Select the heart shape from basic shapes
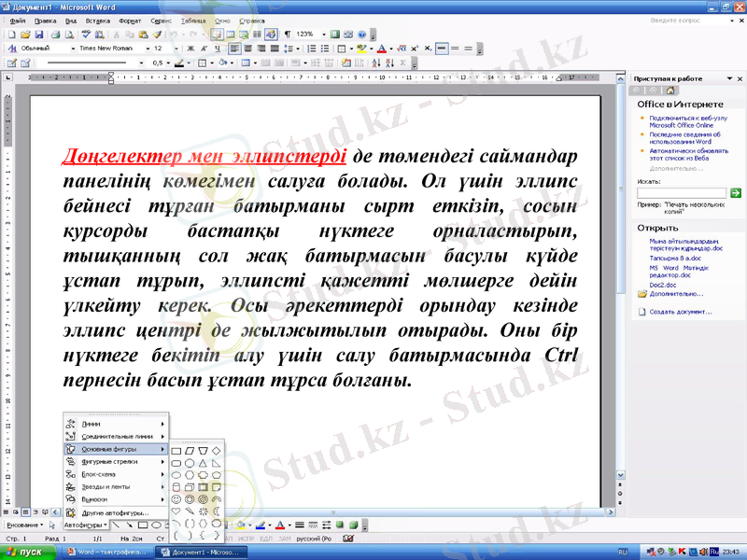Image resolution: width=747 pixels, height=560 pixels. 175,511
